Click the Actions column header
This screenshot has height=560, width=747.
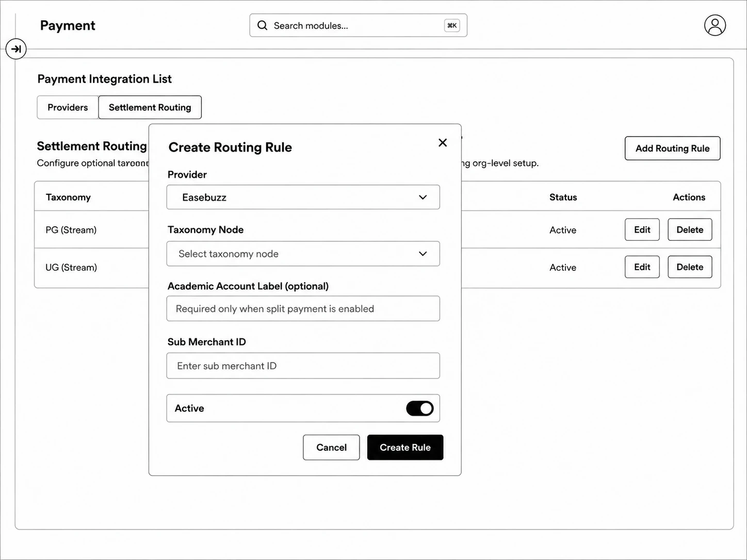(x=689, y=197)
